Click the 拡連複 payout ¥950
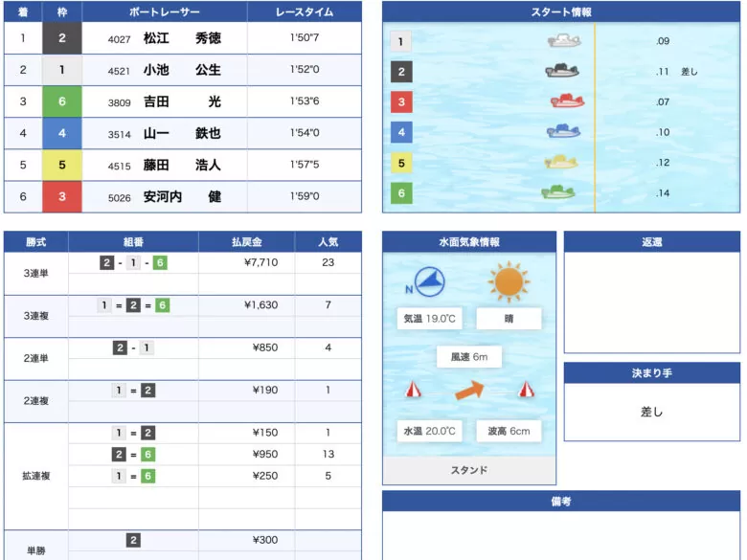Screen dimensions: 747x560 pos(265,455)
